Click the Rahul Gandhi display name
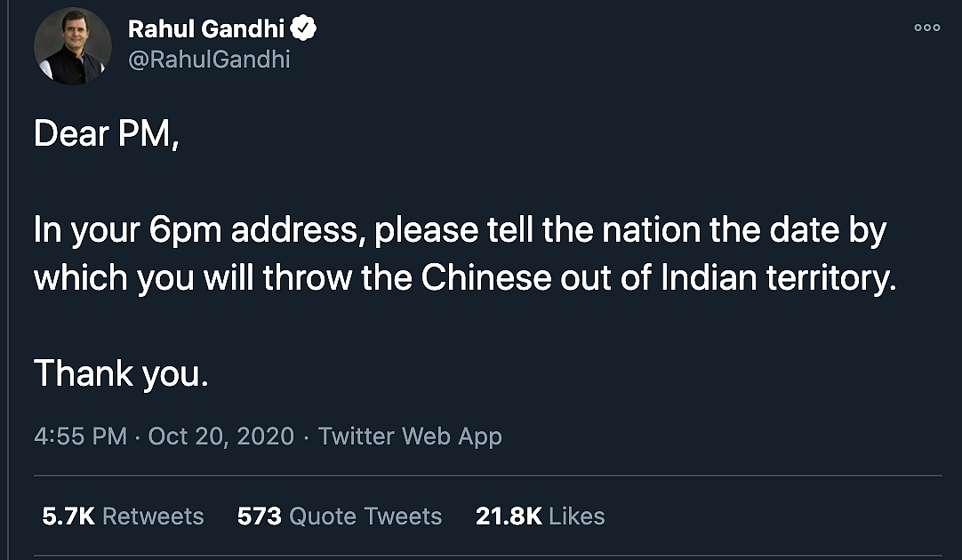962x560 pixels. tap(206, 28)
